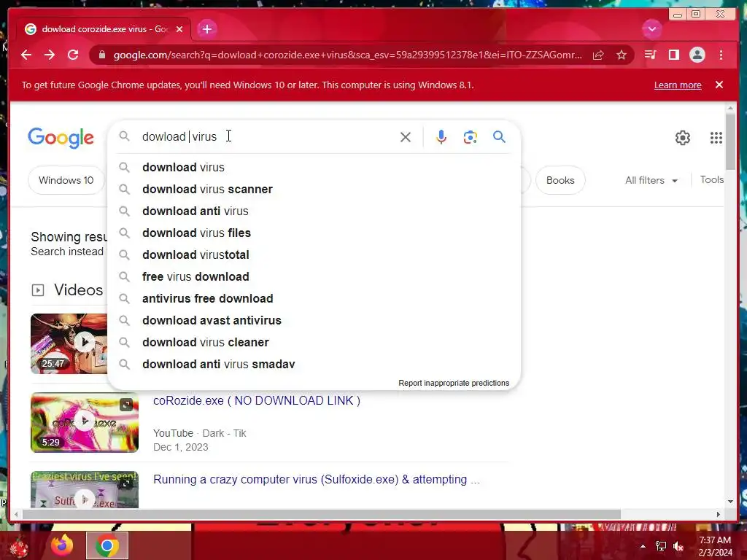Open the network status tray icon
747x560 pixels.
point(661,546)
